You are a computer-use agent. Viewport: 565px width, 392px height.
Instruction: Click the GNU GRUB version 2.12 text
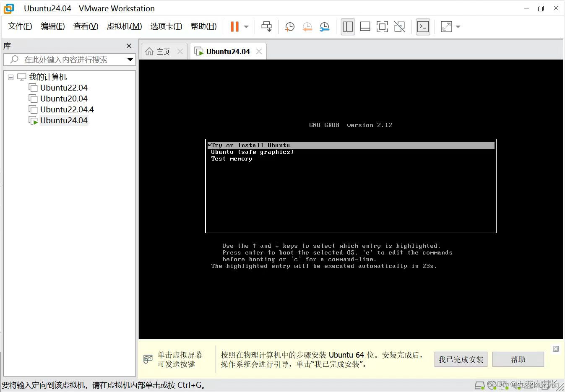click(x=351, y=125)
